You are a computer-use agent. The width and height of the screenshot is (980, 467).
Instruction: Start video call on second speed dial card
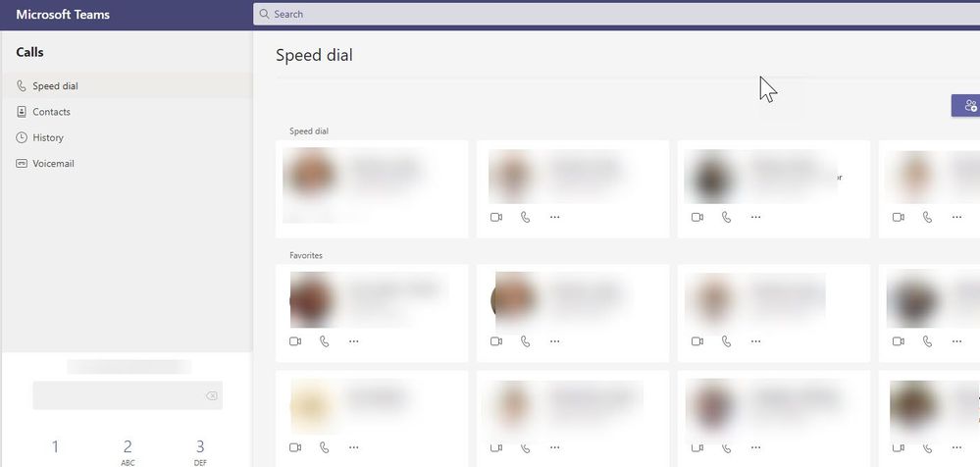[x=496, y=217]
